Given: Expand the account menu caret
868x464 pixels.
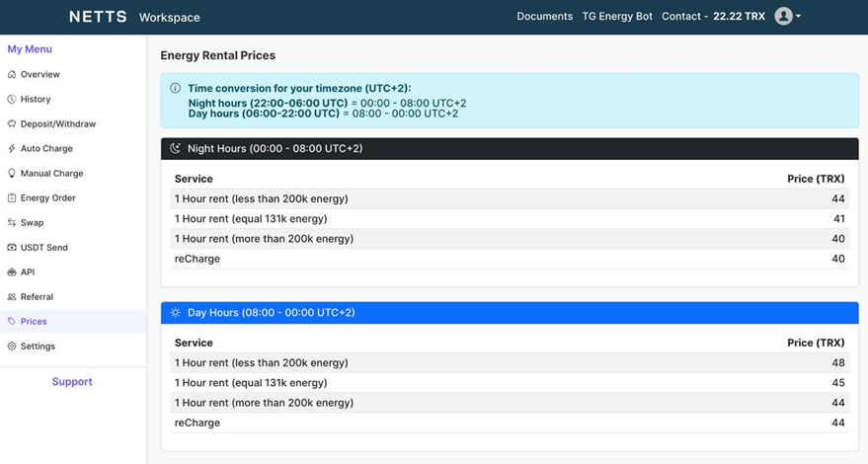Looking at the screenshot, I should pos(798,17).
